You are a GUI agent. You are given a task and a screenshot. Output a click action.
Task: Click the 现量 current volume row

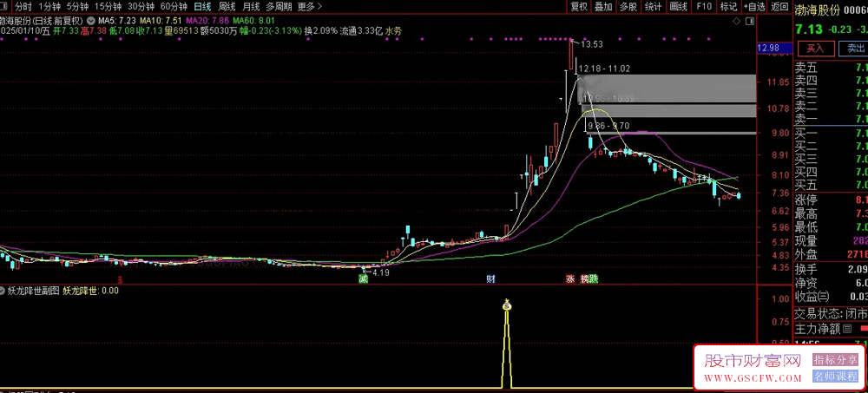click(x=831, y=241)
